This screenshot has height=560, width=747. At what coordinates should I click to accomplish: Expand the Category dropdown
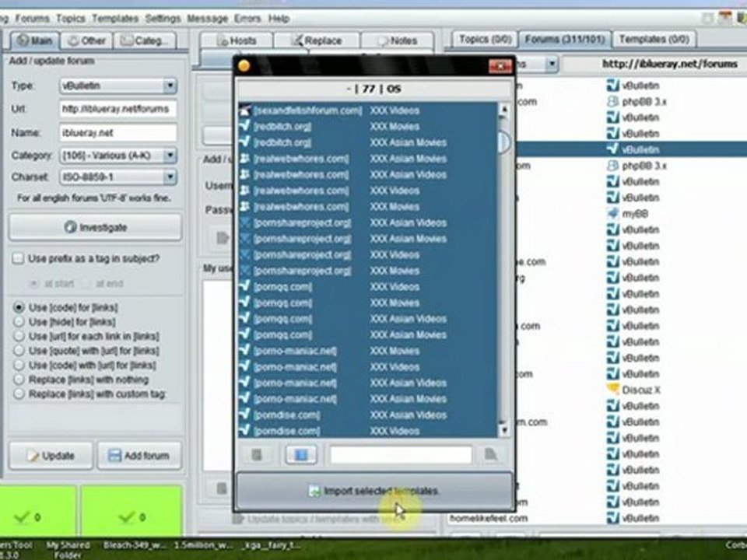pos(170,156)
